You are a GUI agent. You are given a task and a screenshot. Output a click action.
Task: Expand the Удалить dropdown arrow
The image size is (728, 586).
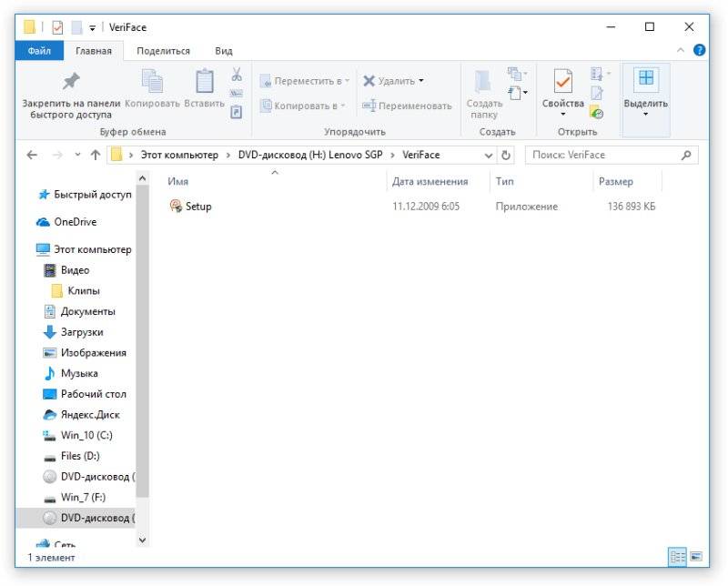point(421,81)
